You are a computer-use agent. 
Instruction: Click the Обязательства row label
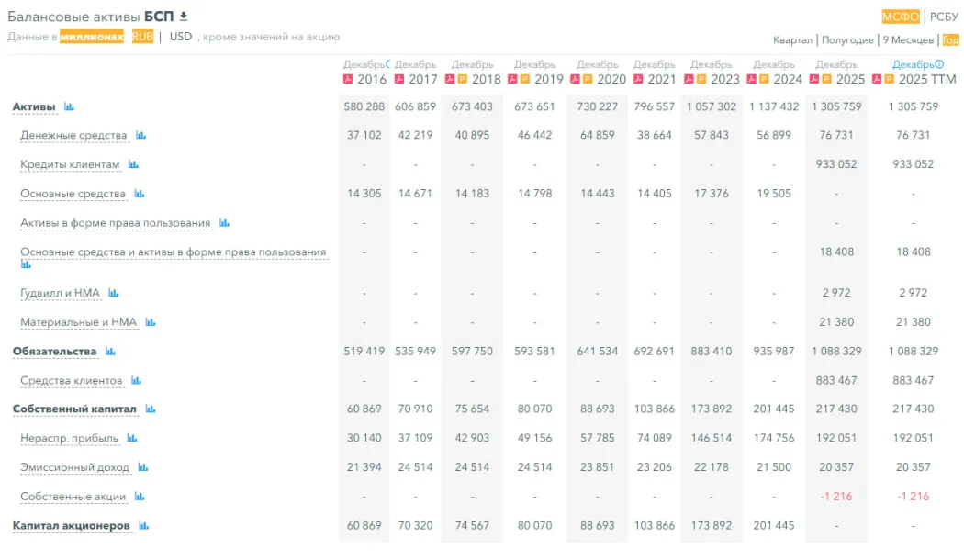[x=54, y=352]
